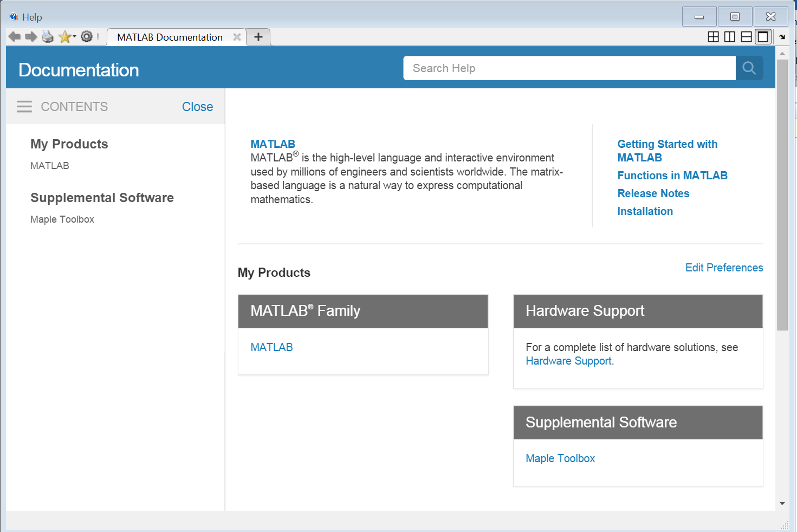Image resolution: width=797 pixels, height=532 pixels.
Task: Click the vertical scrollbar down arrow
Action: pos(782,503)
